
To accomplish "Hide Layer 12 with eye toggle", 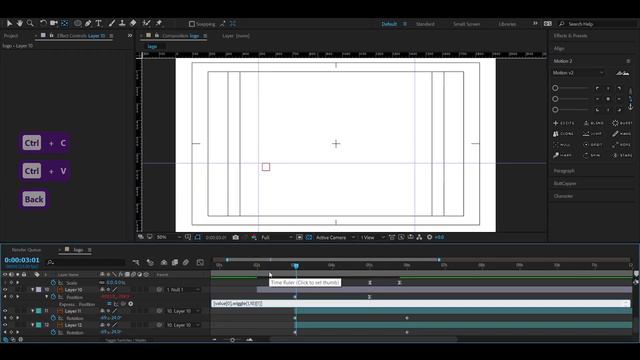I will [x=5, y=325].
